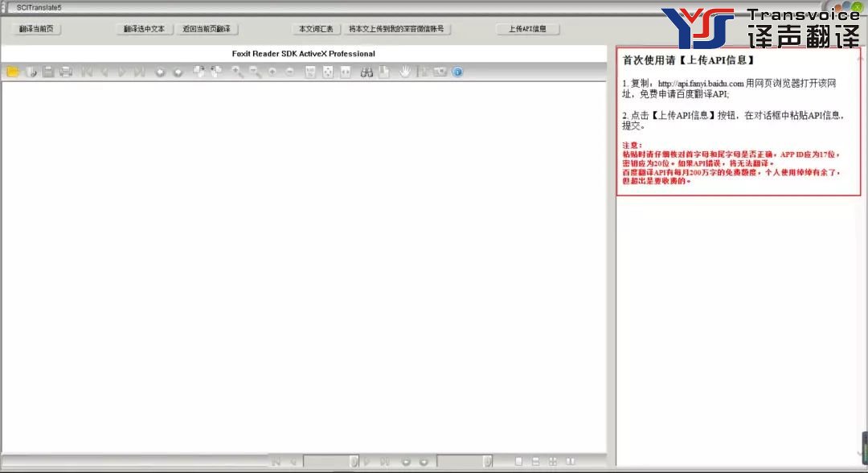Click the Snapshot camera icon
The image size is (868, 473).
point(440,72)
